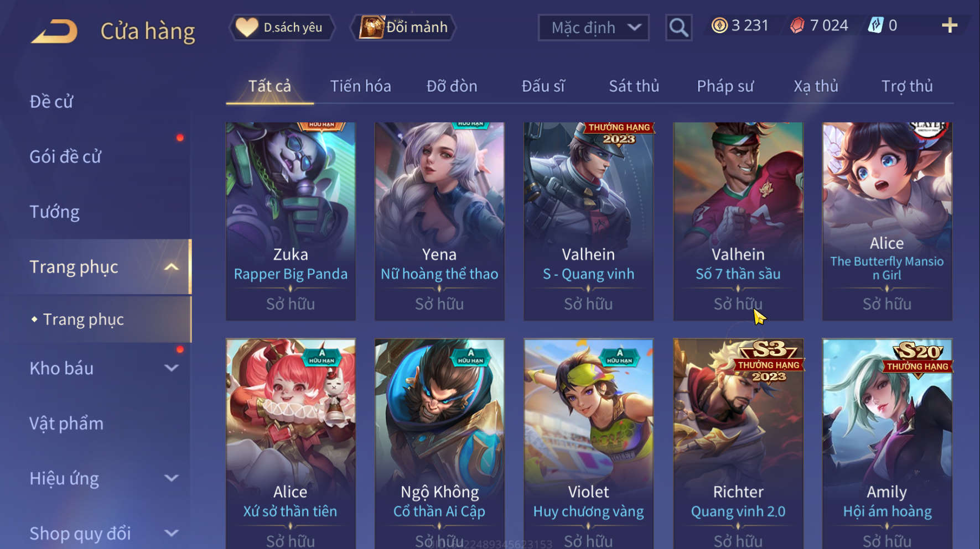This screenshot has height=549, width=980.
Task: Open D.sách yêu favorites heart button
Action: [x=282, y=27]
